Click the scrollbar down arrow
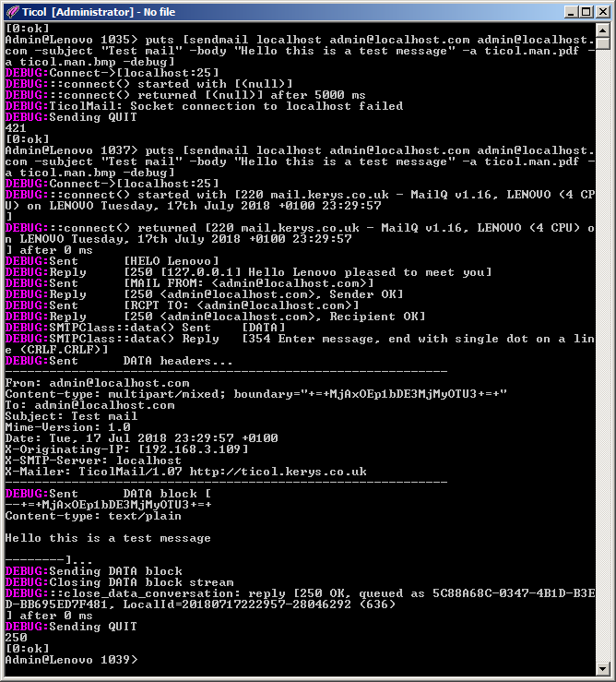 click(602, 668)
